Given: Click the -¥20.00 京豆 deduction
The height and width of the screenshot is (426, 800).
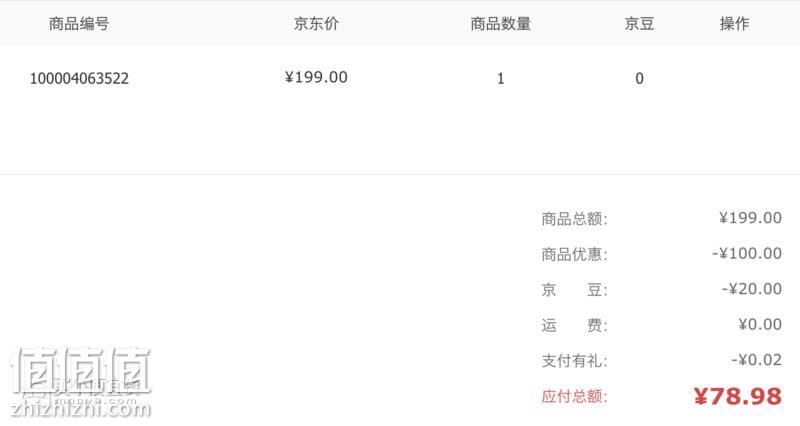Looking at the screenshot, I should pyautogui.click(x=752, y=289).
